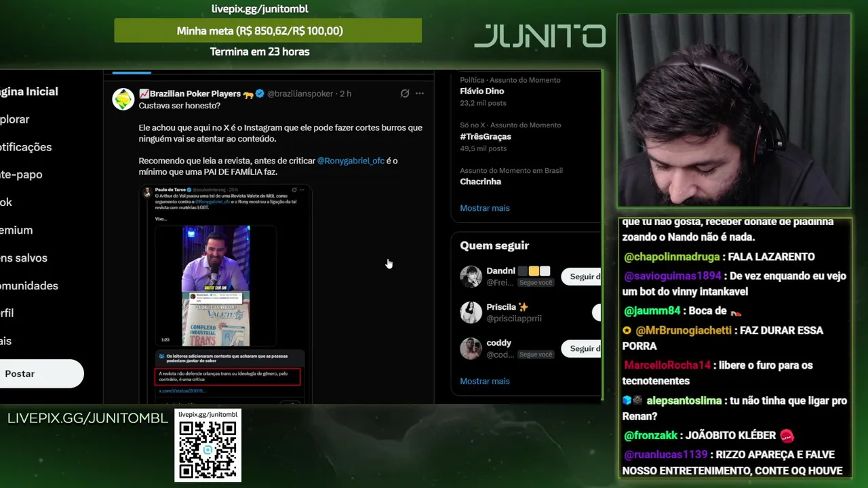Screen dimensions: 868x488
Task: Click Mostrar mais under Quem seguir
Action: coord(485,381)
